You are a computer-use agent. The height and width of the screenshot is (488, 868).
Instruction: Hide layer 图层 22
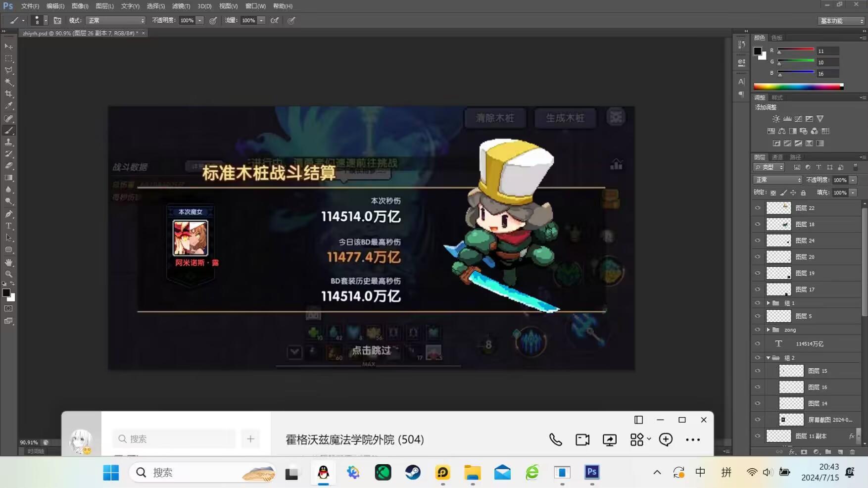[x=757, y=208]
